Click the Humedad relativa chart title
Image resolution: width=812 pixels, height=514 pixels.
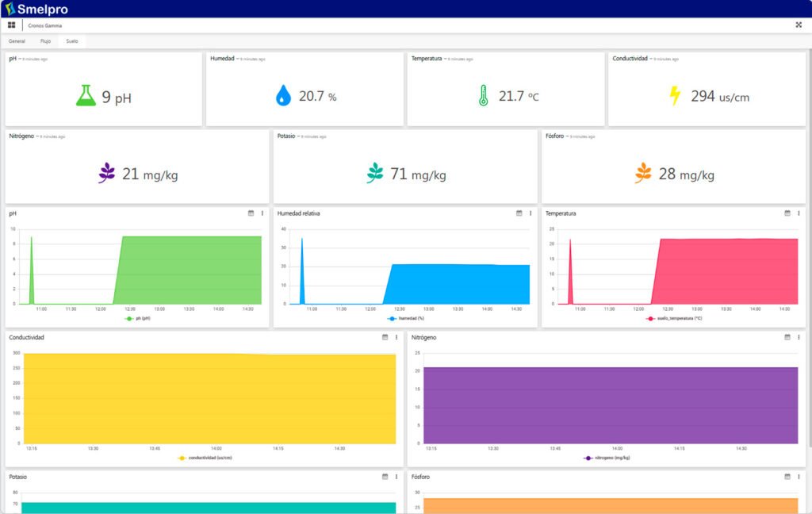(298, 213)
